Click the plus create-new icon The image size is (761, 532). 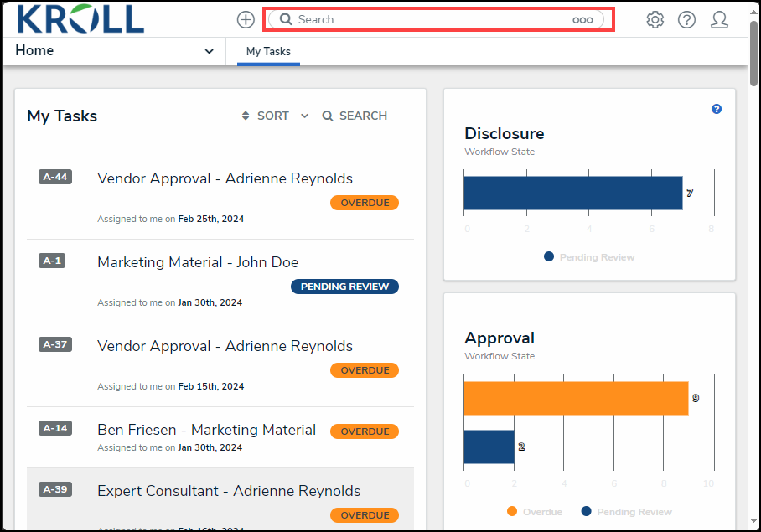(246, 20)
